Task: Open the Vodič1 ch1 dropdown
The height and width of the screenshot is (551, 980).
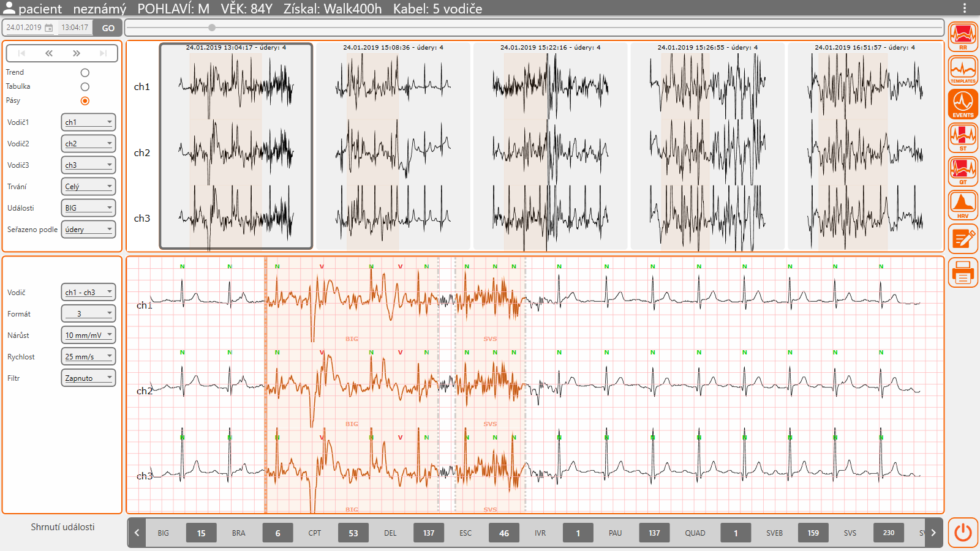Action: coord(88,122)
